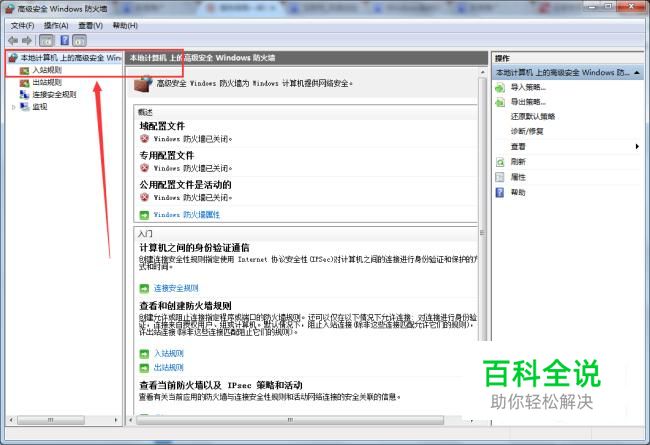Select the root 本地计算机 firewall tree node

71,58
